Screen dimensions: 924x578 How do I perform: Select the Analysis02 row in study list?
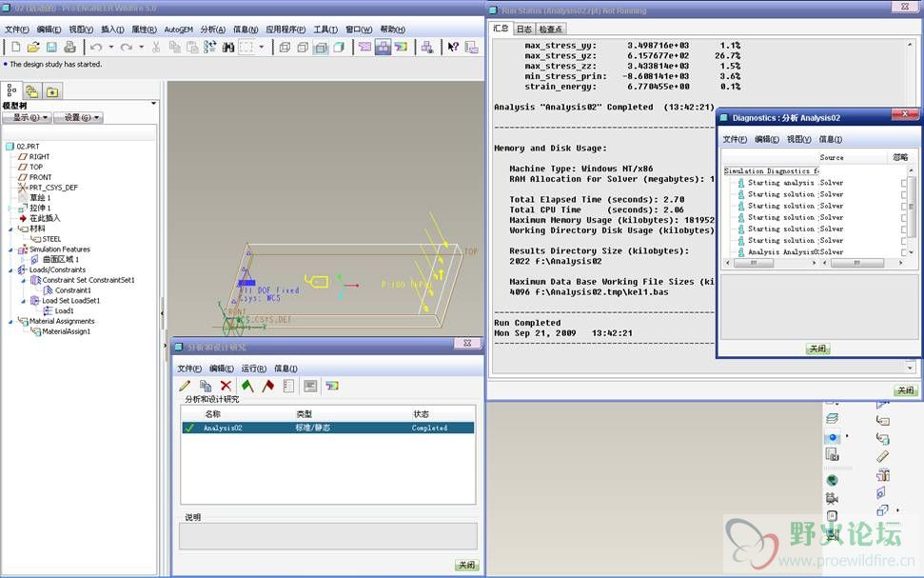327,429
